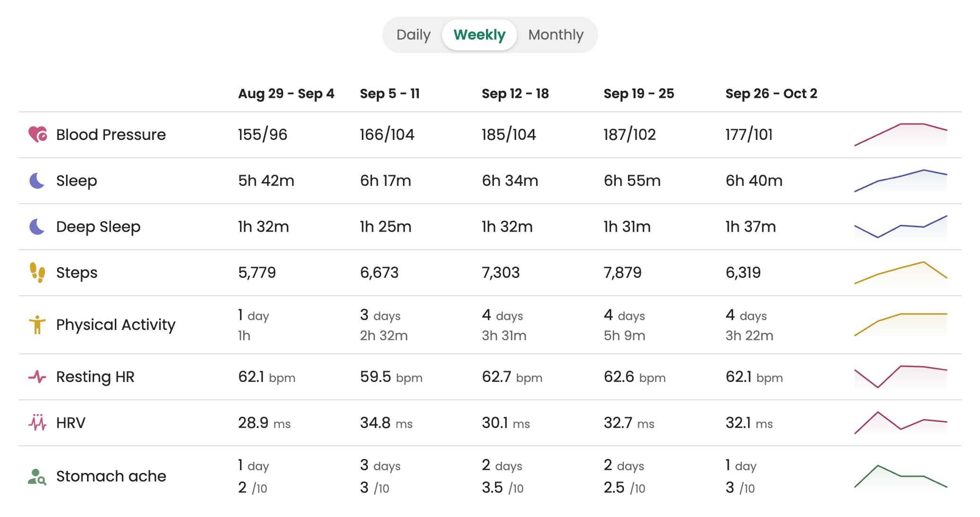The width and height of the screenshot is (980, 517).
Task: Select the HRV waveform icon
Action: tap(37, 422)
